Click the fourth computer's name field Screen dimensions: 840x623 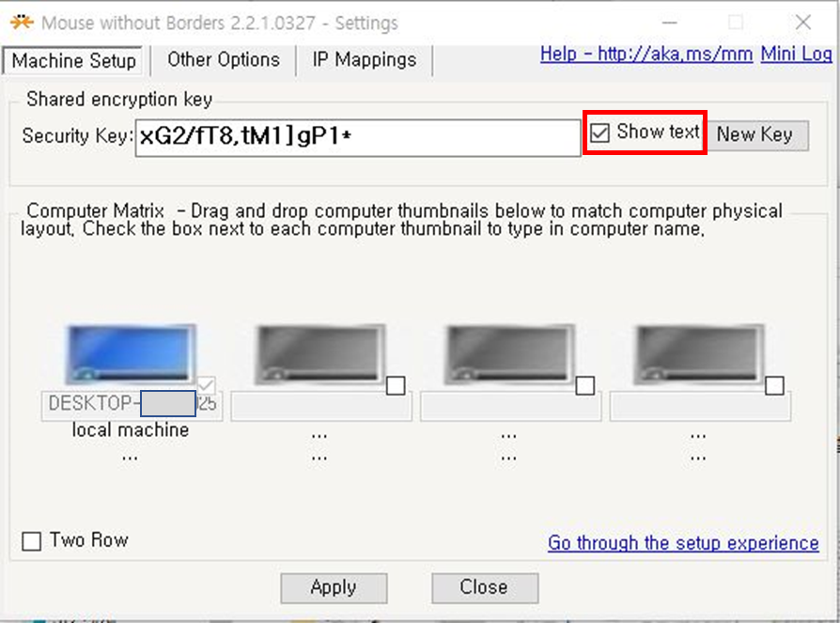point(700,406)
